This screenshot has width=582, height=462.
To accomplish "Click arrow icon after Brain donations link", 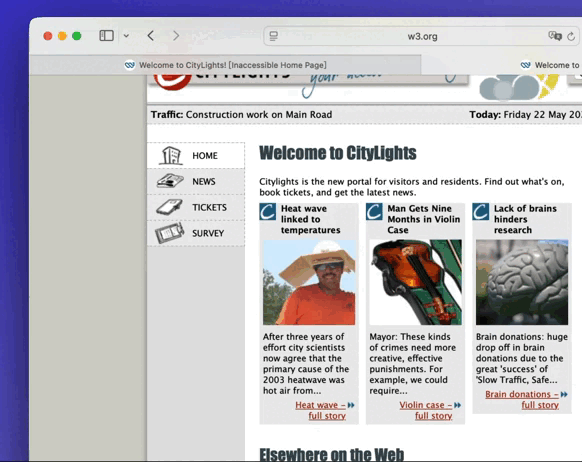I will coord(564,394).
